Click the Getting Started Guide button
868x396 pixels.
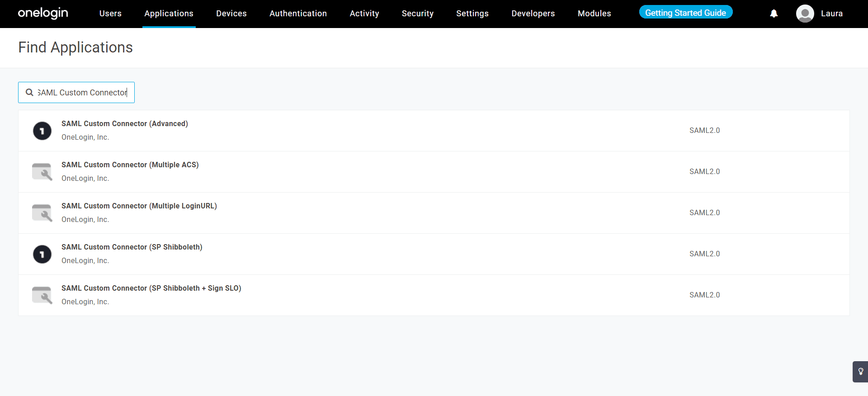point(686,13)
